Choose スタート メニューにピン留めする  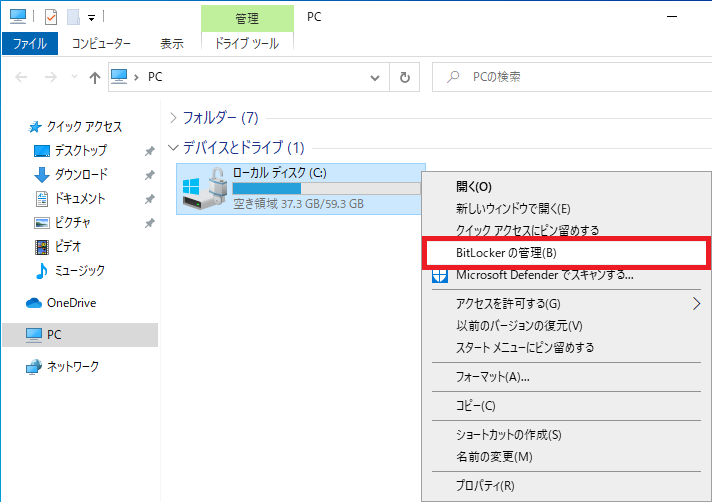(566, 348)
